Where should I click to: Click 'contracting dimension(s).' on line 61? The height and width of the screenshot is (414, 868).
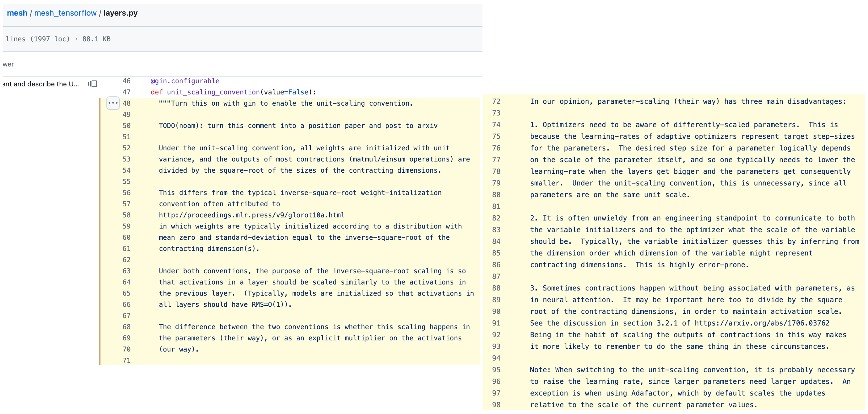coord(209,249)
